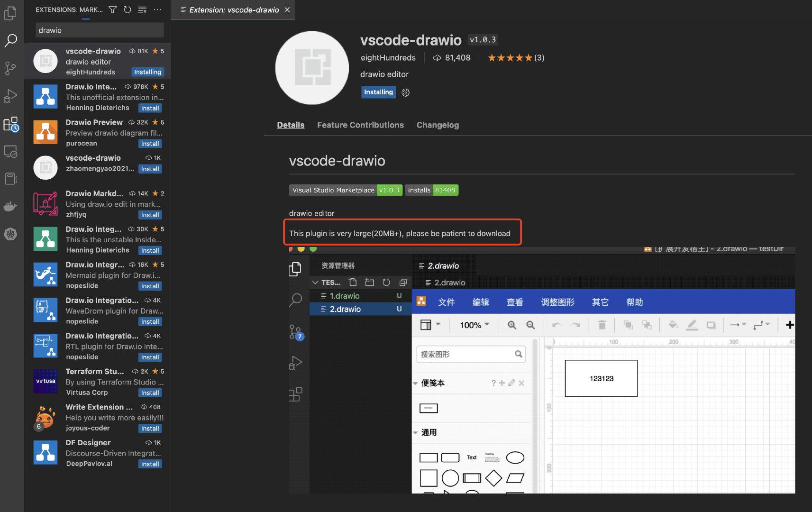The width and height of the screenshot is (812, 512).
Task: Select the Extensions view icon in the activity bar
Action: tap(10, 124)
